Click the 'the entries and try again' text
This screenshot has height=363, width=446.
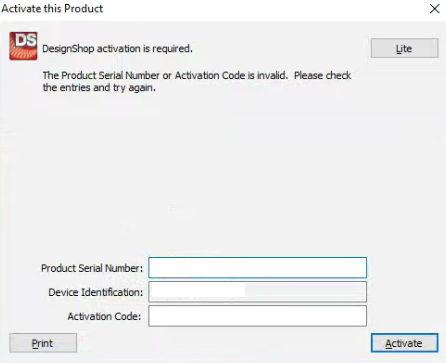point(99,88)
